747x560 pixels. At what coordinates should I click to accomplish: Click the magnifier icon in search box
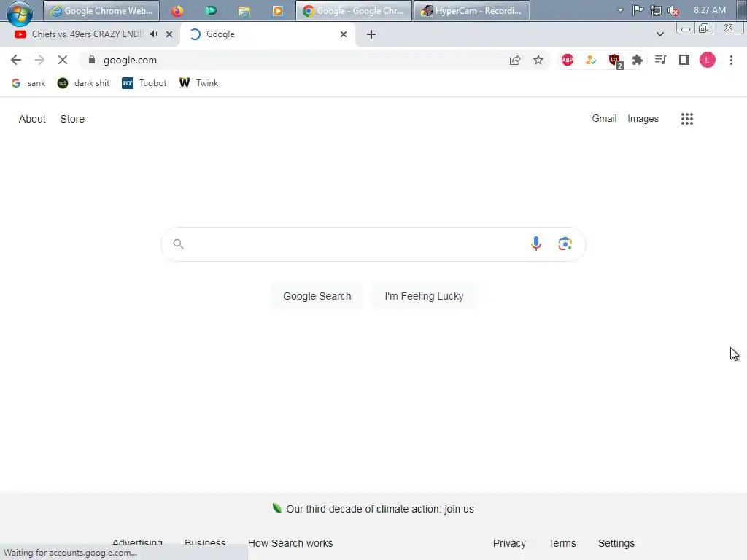point(178,244)
